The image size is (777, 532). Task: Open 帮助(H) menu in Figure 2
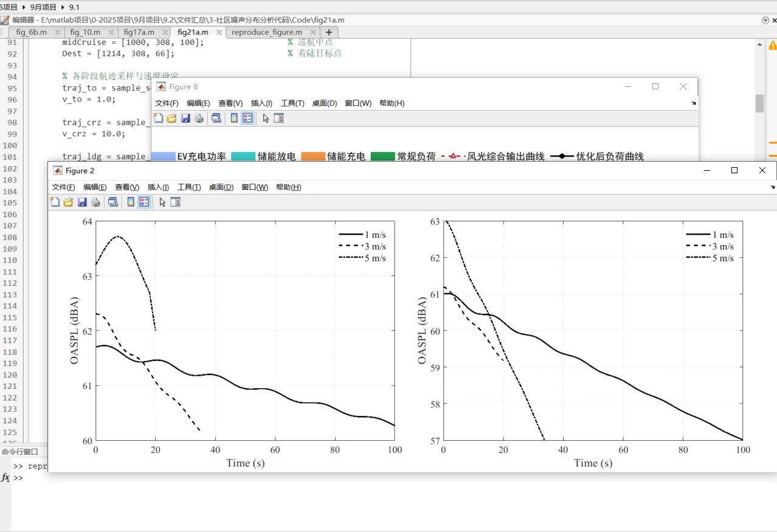pyautogui.click(x=288, y=187)
